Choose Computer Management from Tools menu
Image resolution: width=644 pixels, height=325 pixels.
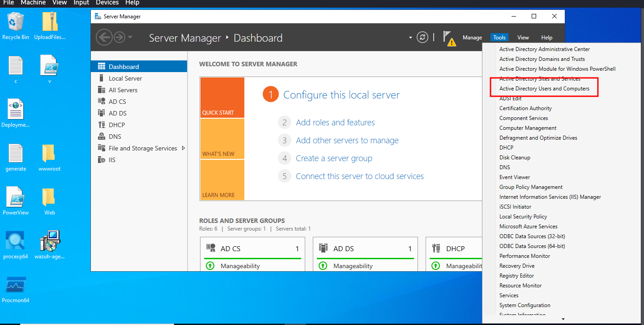click(x=528, y=128)
